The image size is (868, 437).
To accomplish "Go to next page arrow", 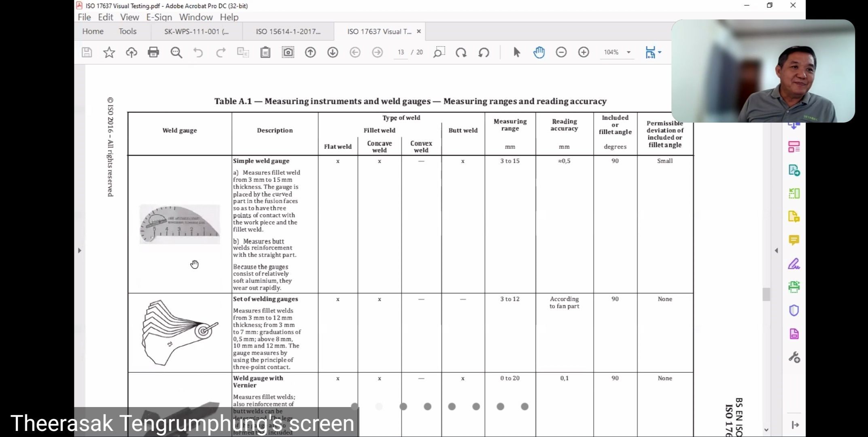I will (x=333, y=52).
